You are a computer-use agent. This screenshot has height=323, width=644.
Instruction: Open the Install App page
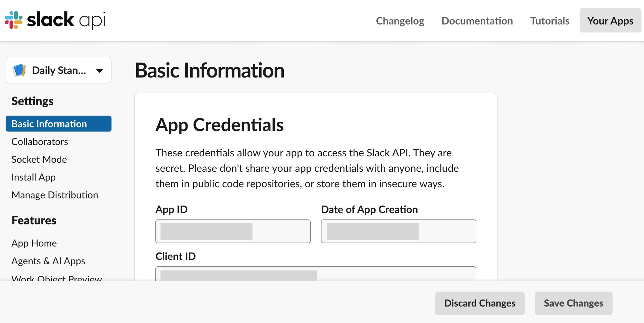34,177
